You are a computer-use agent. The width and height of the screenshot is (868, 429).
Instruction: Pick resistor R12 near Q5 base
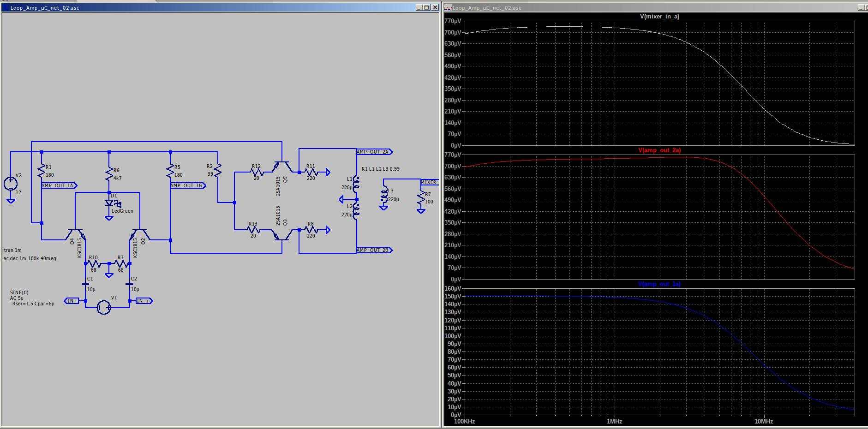[256, 172]
